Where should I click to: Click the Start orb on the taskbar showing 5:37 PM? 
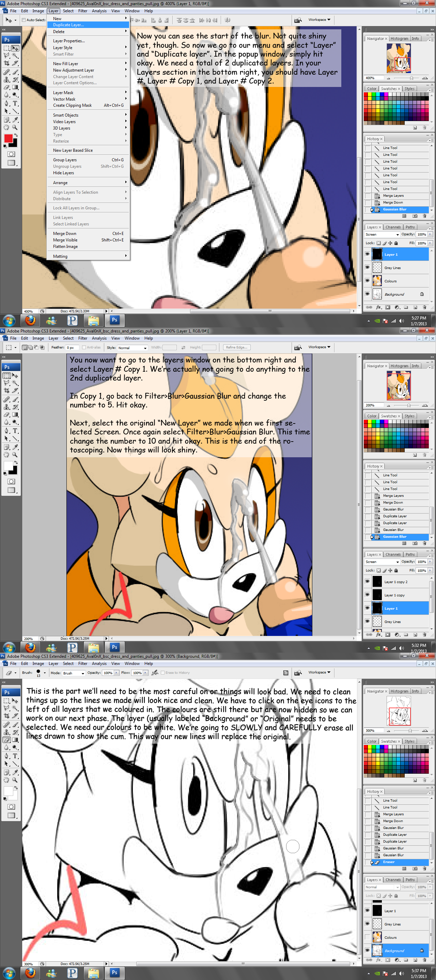coord(9,974)
